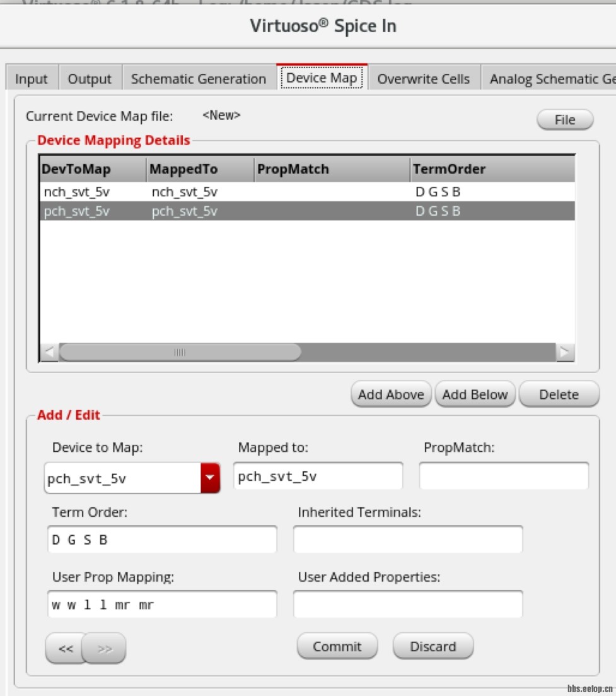Click the Term Order input field
The height and width of the screenshot is (696, 616).
pos(162,540)
